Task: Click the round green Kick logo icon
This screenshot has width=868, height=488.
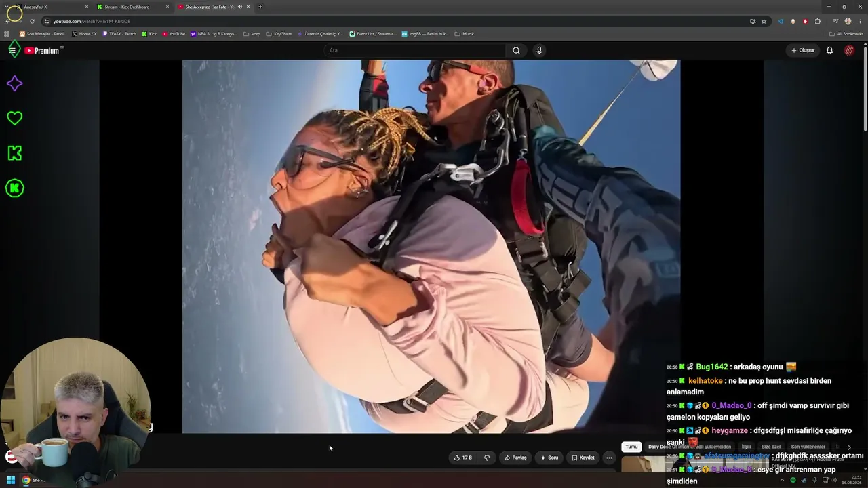Action: coord(14,188)
